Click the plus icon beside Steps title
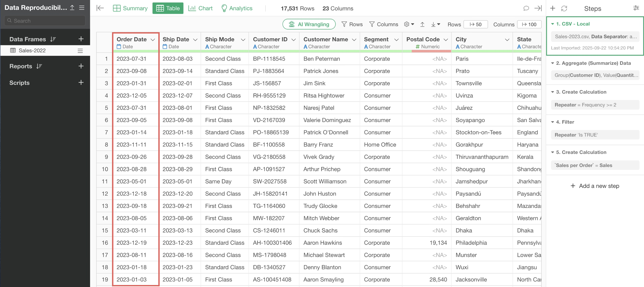This screenshot has width=644, height=287. [553, 8]
